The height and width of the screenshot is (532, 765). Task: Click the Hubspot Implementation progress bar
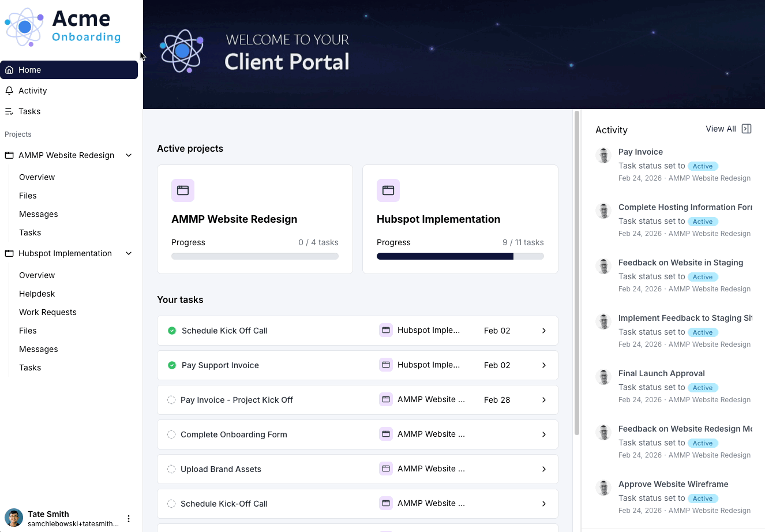(460, 256)
